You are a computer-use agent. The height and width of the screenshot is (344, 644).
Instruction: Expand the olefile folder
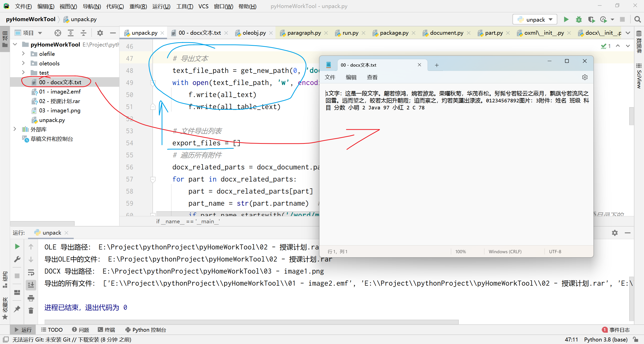tap(23, 54)
